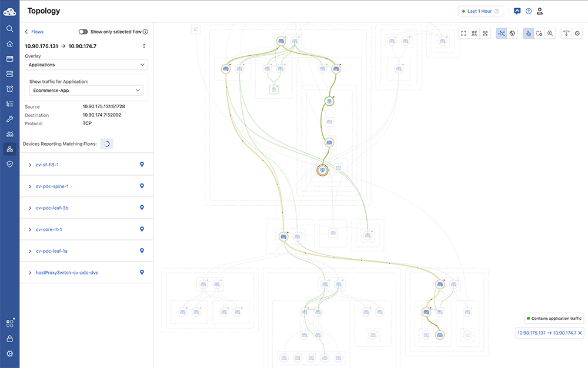
Task: Select the network graph layout view icon
Action: [x=502, y=34]
